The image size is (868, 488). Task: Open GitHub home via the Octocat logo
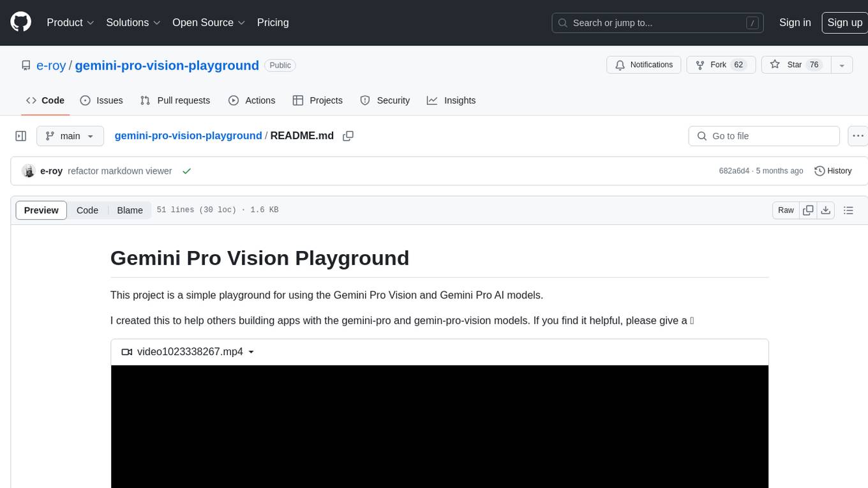(x=20, y=22)
